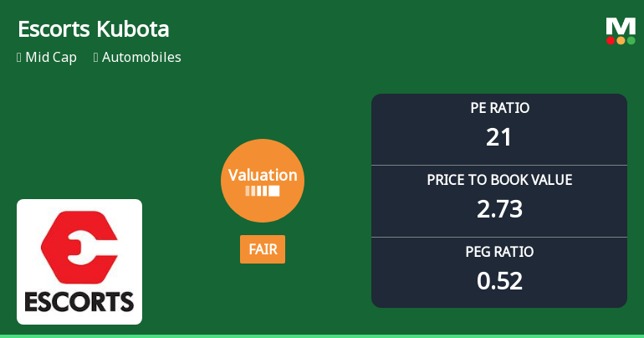Select the Automobiles sector label
The width and height of the screenshot is (644, 338).
point(141,58)
